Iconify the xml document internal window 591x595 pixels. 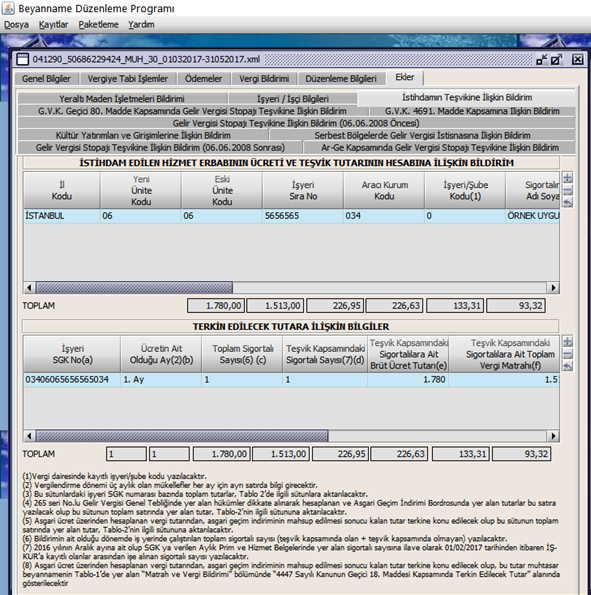click(542, 60)
